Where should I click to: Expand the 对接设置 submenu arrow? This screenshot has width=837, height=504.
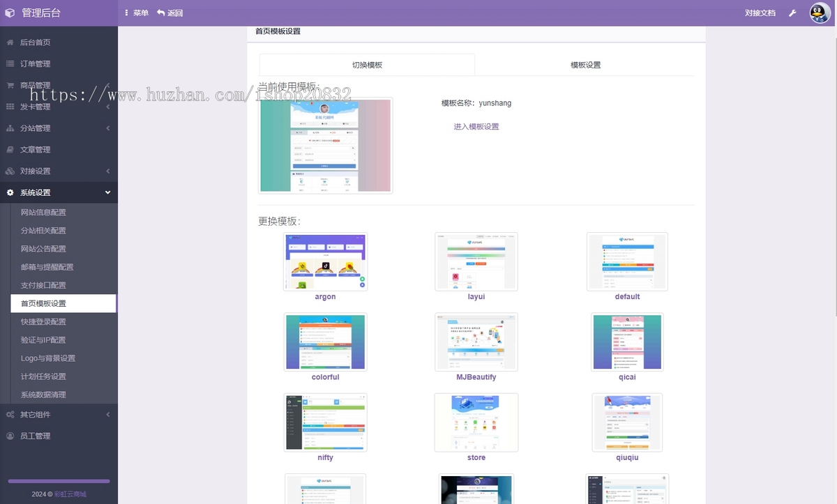point(107,171)
